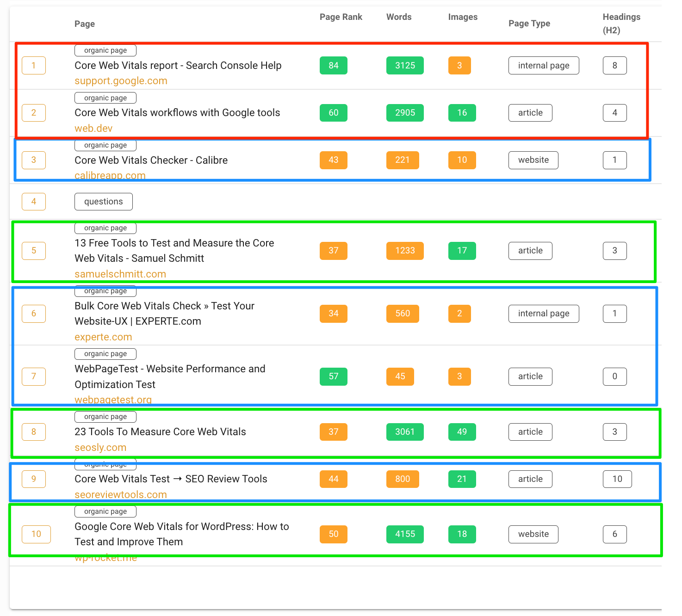Click images badge 17

462,251
